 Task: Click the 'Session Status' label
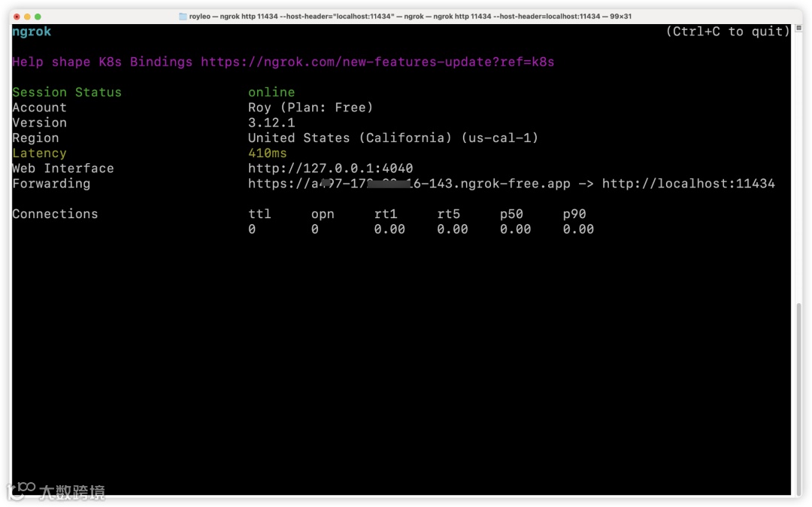(x=67, y=93)
